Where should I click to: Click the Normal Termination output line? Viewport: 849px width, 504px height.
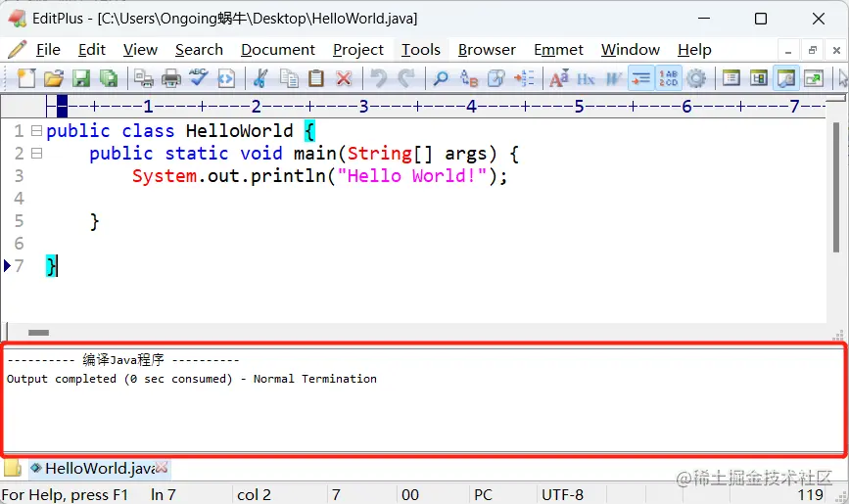[192, 379]
